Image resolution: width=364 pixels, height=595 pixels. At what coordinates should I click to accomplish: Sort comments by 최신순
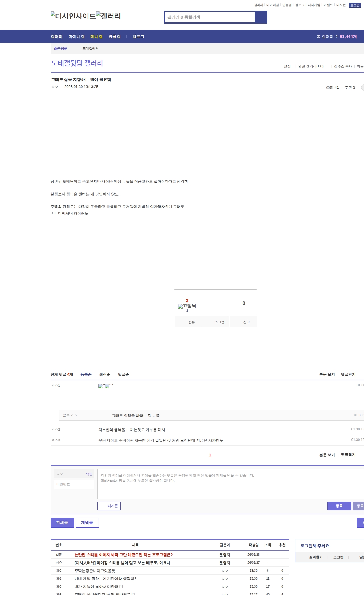(105, 374)
